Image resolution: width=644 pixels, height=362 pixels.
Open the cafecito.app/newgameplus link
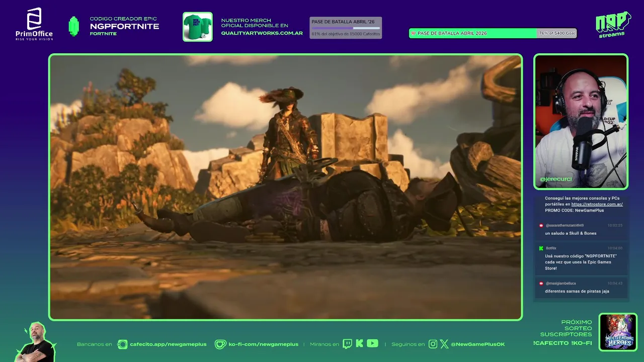coord(168,344)
